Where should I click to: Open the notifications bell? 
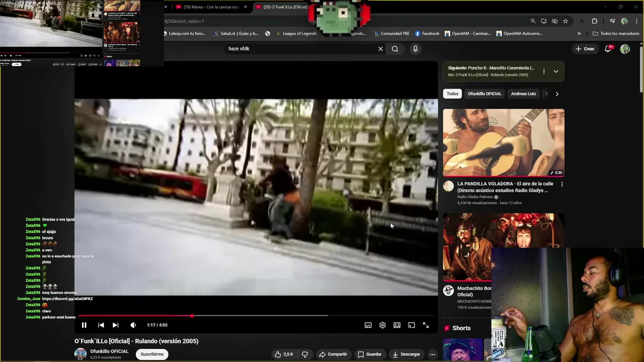(x=608, y=49)
